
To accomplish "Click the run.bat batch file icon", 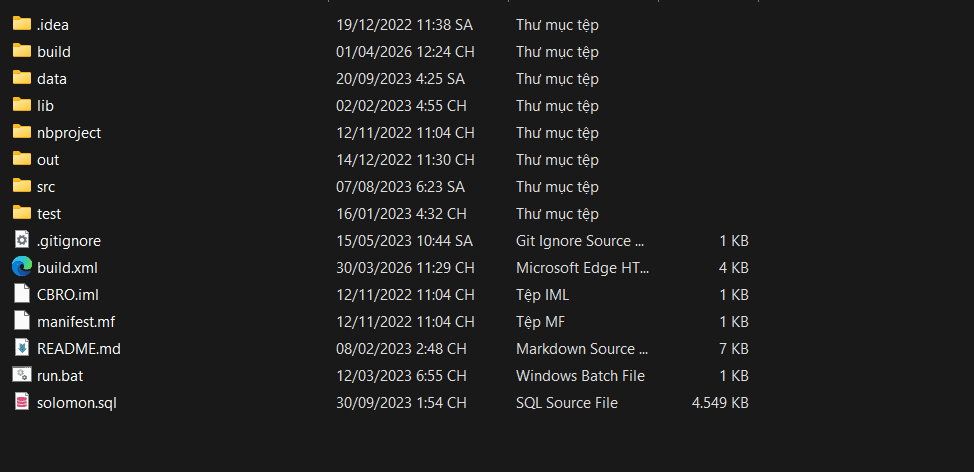I will click(x=22, y=375).
